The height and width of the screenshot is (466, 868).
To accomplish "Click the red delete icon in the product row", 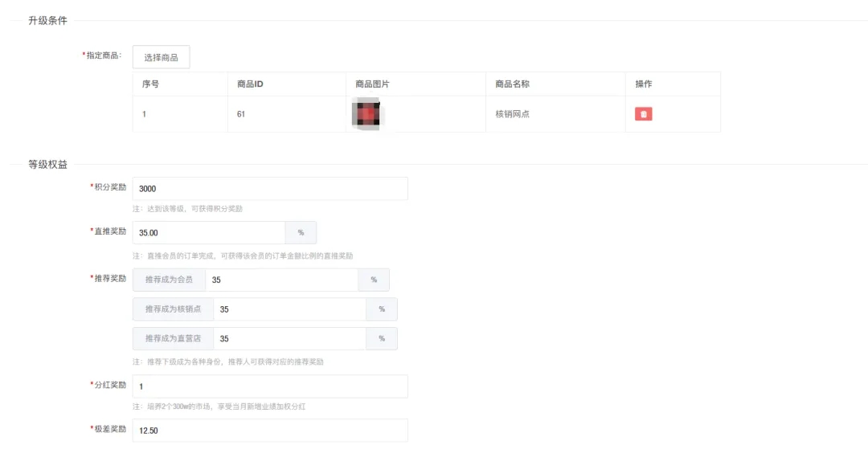I will (643, 114).
